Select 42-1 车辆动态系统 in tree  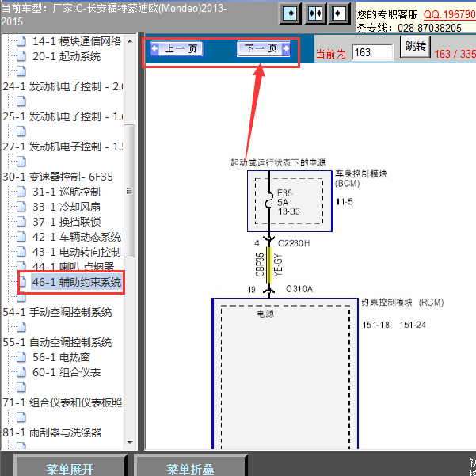click(x=77, y=237)
